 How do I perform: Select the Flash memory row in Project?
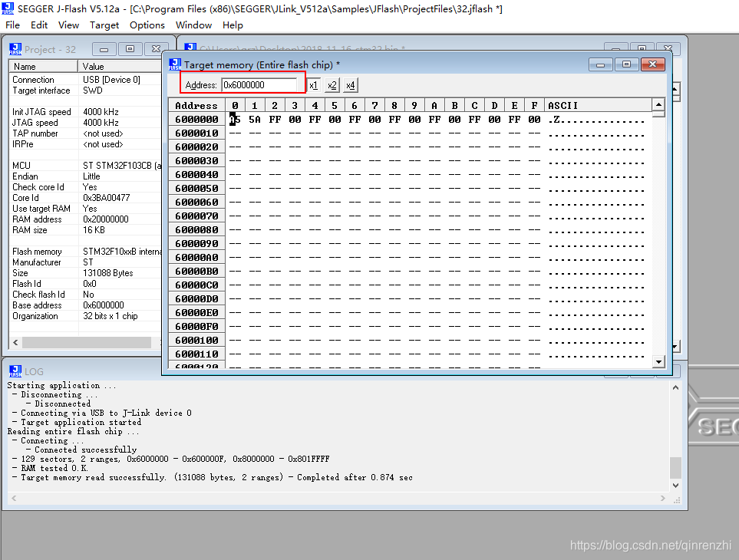click(85, 252)
